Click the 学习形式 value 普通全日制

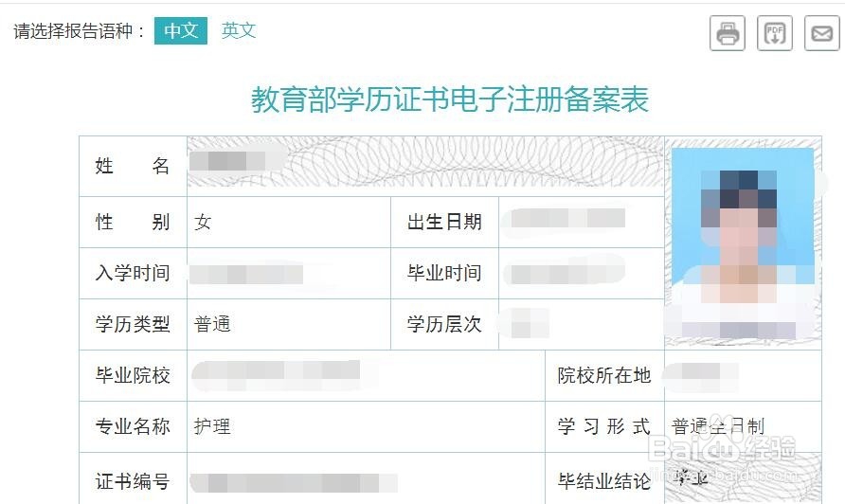click(718, 426)
